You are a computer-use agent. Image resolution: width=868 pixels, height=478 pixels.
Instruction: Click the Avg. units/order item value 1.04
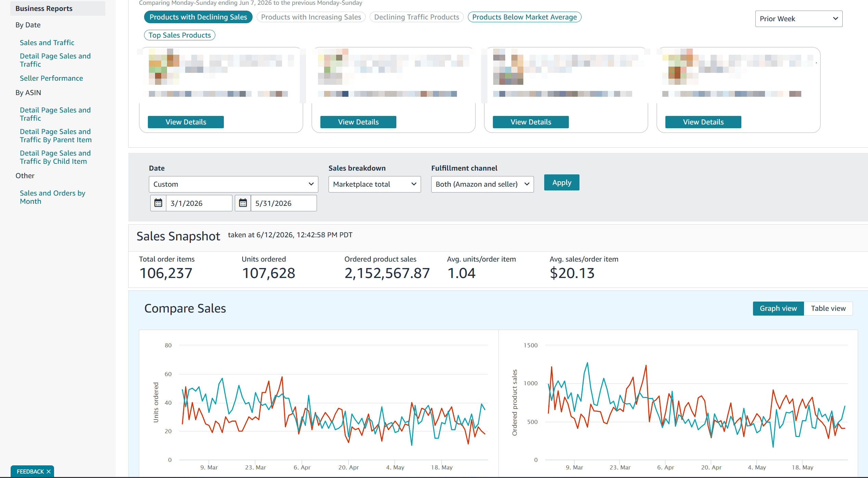point(461,273)
